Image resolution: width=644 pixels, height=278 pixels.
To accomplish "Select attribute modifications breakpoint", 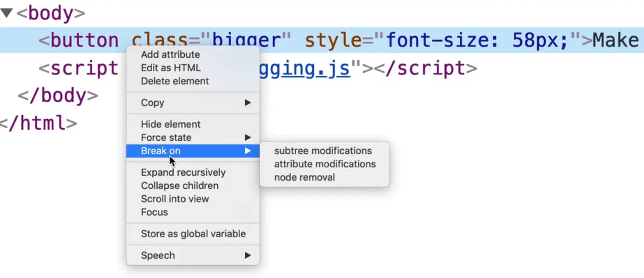I will pyautogui.click(x=325, y=164).
